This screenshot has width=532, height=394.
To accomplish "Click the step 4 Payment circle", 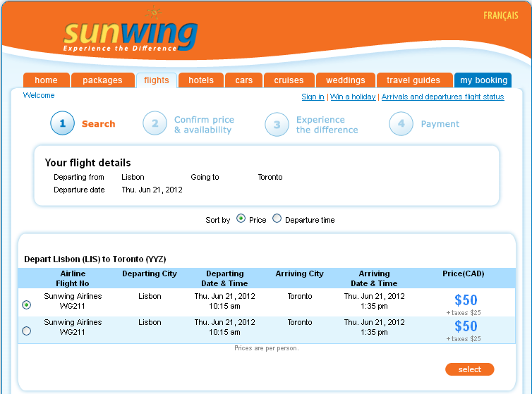I will click(401, 124).
